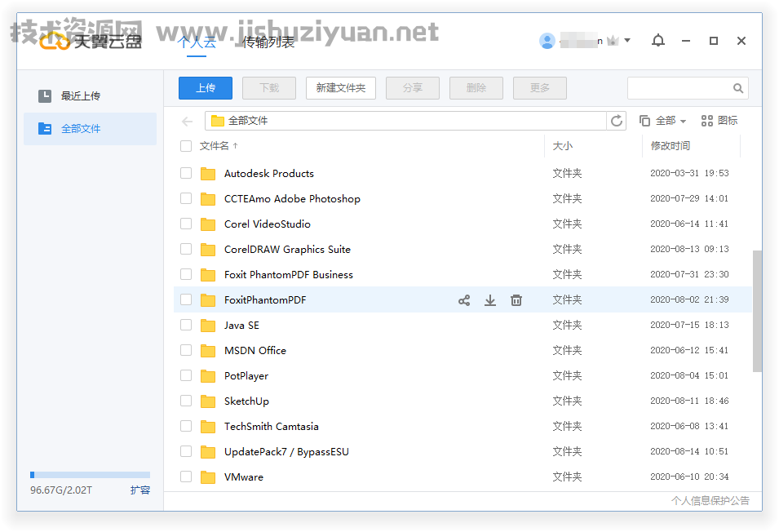Refresh the file list

617,121
